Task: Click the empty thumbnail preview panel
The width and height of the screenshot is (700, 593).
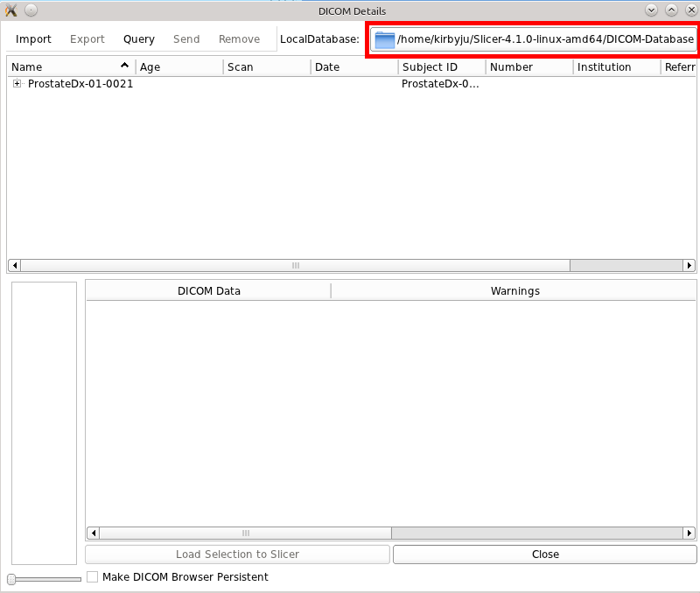Action: 45,423
